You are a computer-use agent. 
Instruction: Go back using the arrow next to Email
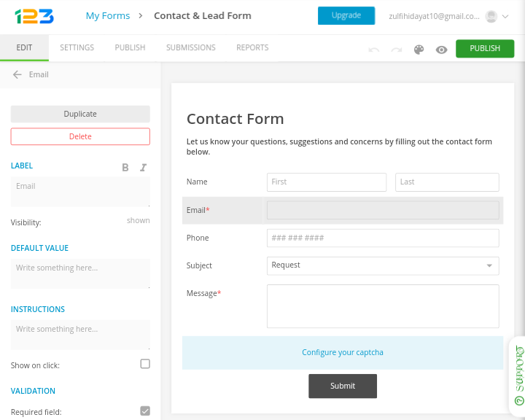click(x=17, y=74)
